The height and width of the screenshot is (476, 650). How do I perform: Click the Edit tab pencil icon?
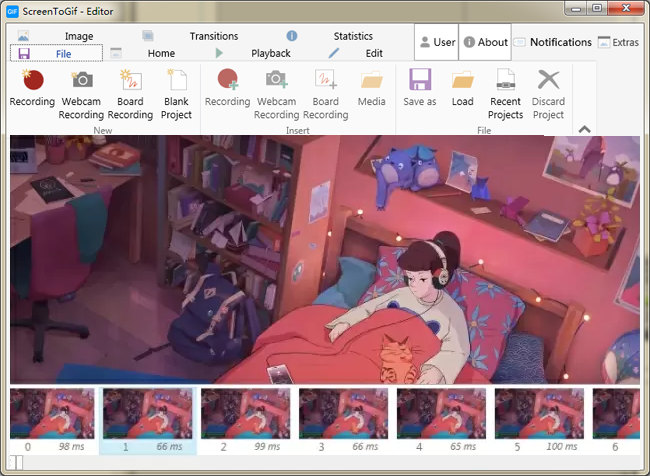tap(334, 53)
